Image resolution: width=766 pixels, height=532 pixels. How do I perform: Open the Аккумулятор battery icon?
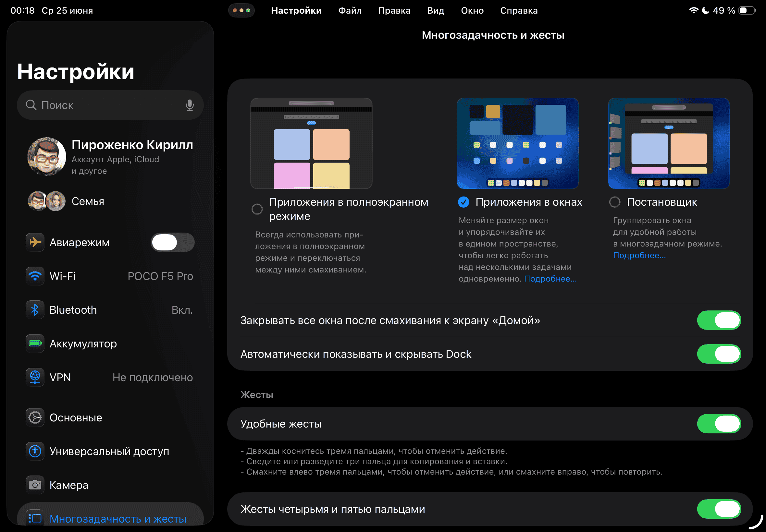[x=35, y=344]
